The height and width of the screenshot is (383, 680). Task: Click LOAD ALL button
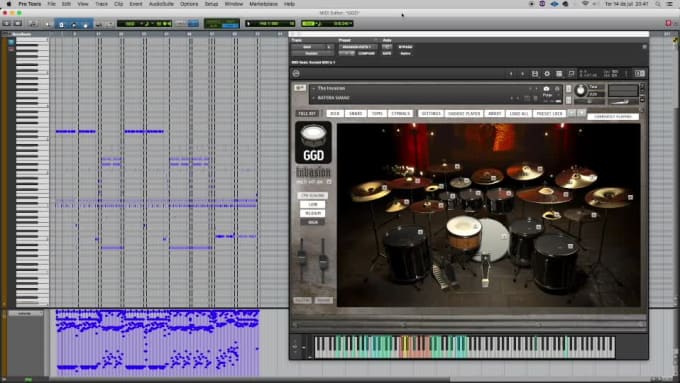[519, 114]
